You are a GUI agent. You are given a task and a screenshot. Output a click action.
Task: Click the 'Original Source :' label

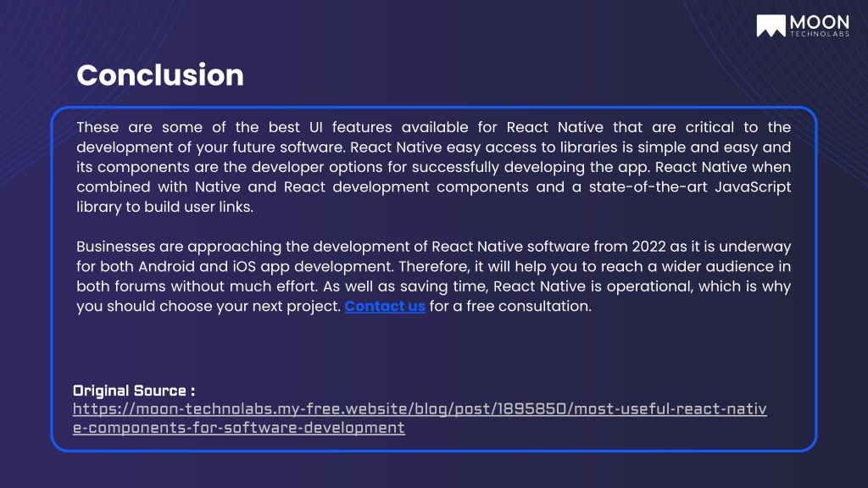click(133, 391)
